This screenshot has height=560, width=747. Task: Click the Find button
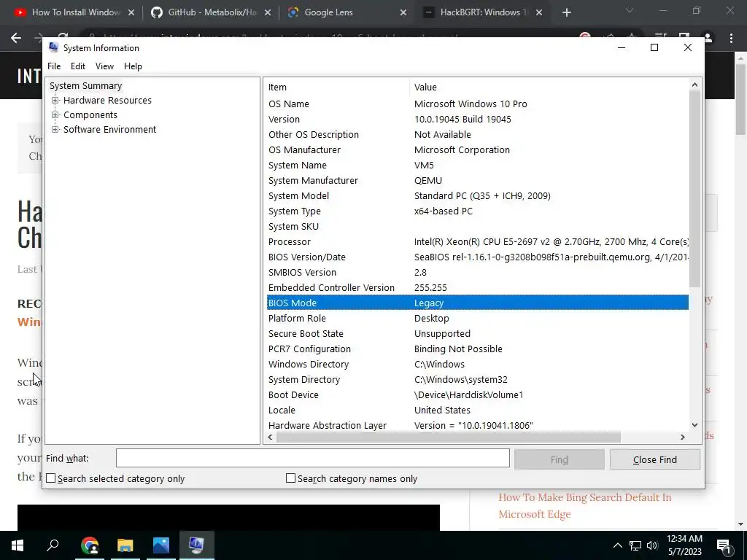click(x=560, y=459)
